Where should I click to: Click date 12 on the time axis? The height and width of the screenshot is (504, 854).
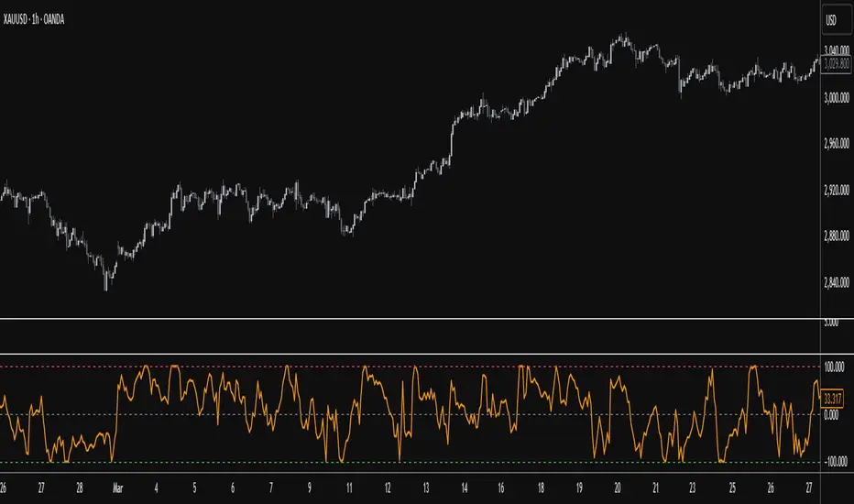(x=388, y=488)
